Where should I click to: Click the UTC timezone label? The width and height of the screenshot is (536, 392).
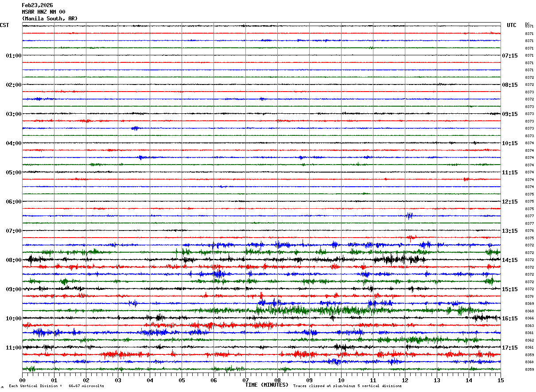pos(512,25)
